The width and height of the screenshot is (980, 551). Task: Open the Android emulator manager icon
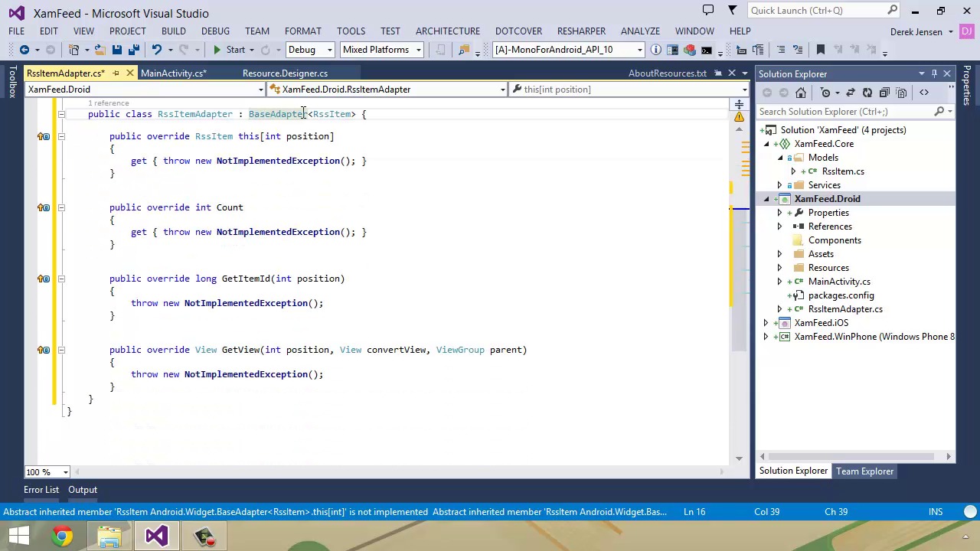(x=672, y=50)
